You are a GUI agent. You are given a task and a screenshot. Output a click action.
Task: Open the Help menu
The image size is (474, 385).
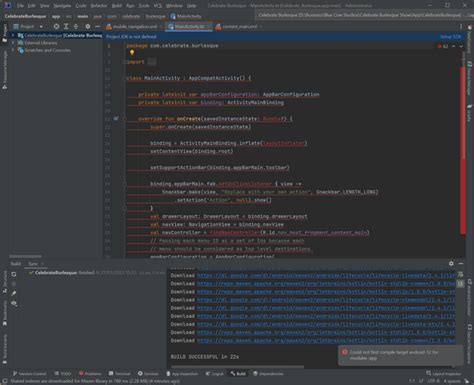(191, 6)
